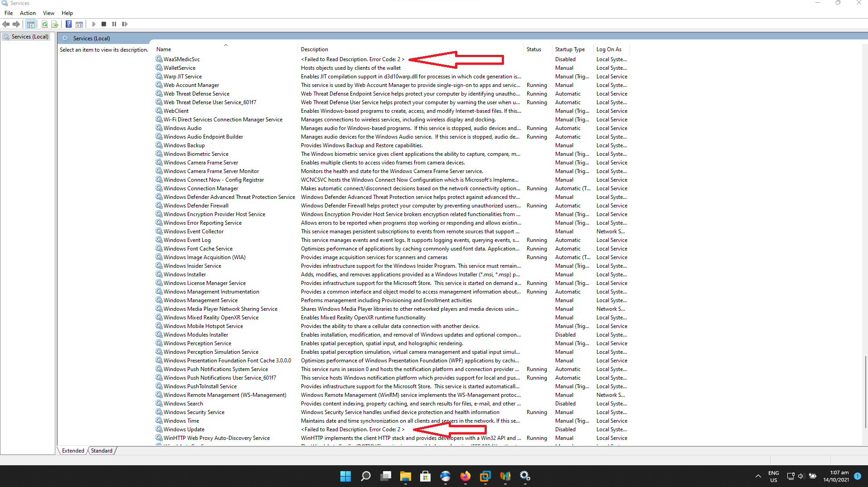
Task: Click the vertical scrollbar of the services list
Action: [865, 392]
